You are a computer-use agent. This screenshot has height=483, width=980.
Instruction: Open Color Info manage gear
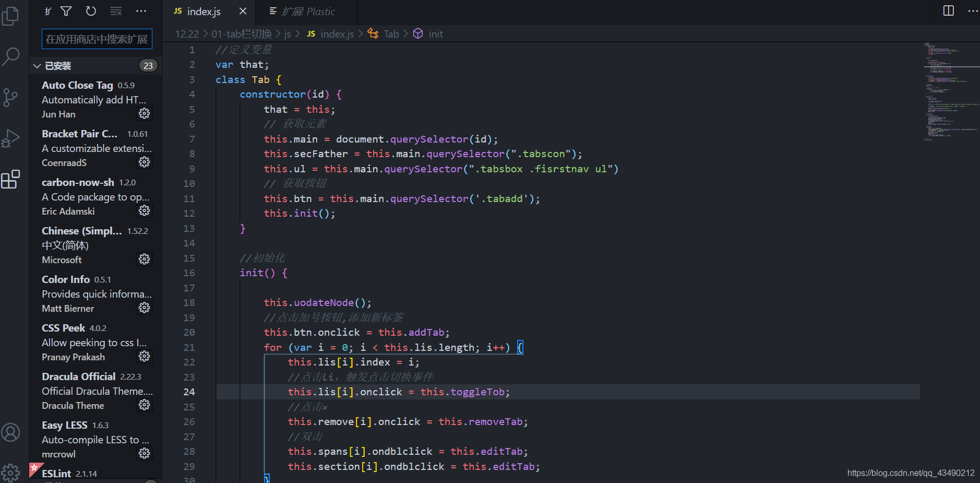tap(145, 308)
